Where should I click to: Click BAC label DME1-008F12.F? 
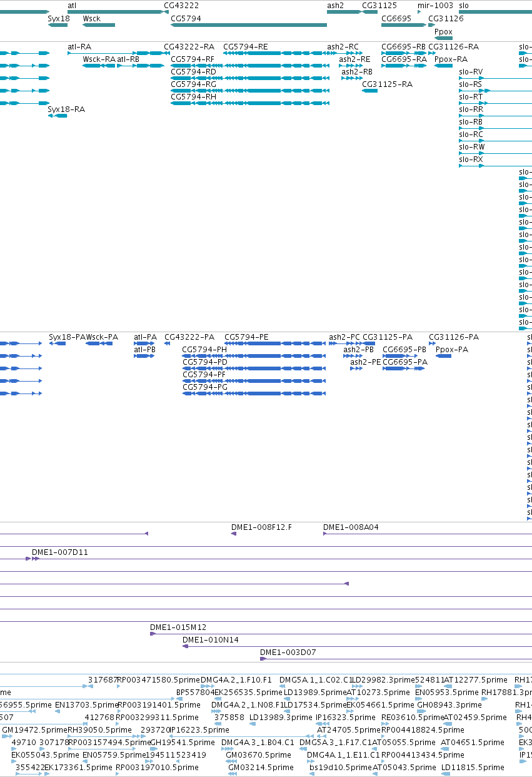point(261,527)
